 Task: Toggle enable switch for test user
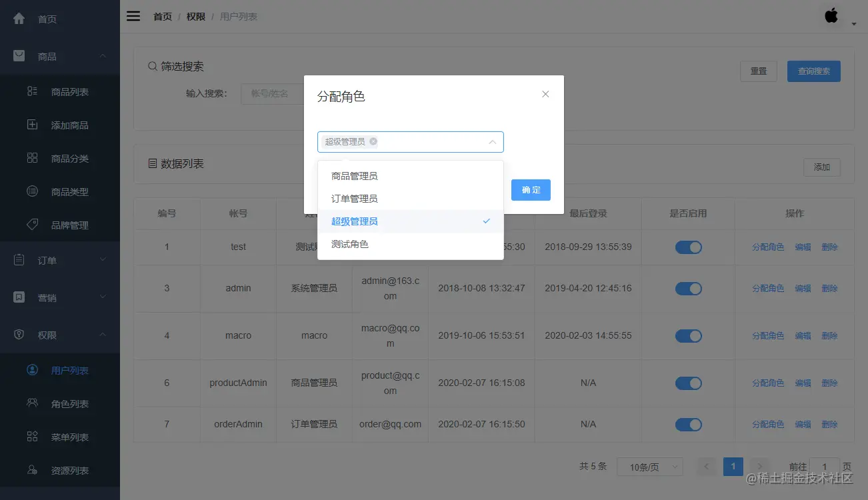coord(689,247)
